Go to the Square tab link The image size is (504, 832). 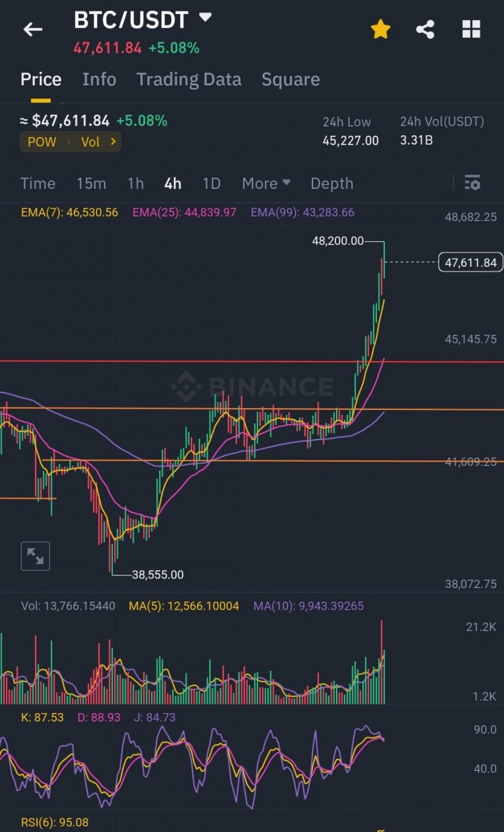point(290,79)
